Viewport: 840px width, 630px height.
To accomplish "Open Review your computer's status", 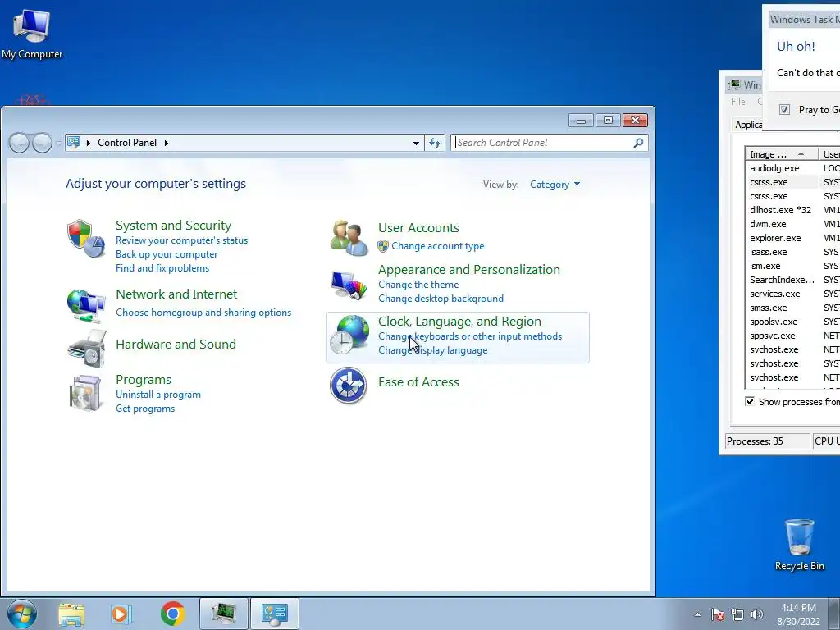I will click(181, 240).
